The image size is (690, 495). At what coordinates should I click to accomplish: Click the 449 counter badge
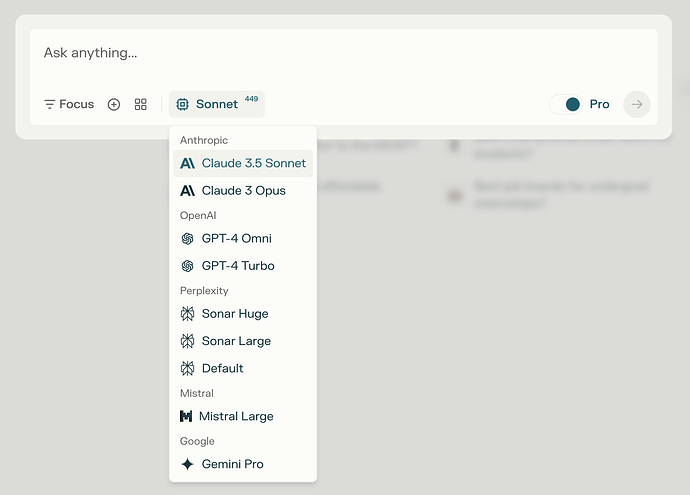(251, 99)
